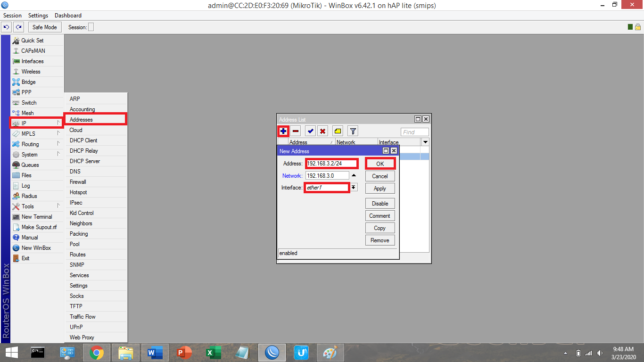Open Quick Set from the sidebar
This screenshot has width=644, height=362.
37,41
